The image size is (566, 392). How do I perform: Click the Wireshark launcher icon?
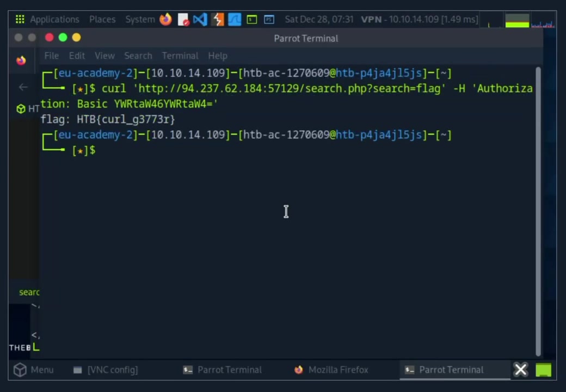pos(235,20)
